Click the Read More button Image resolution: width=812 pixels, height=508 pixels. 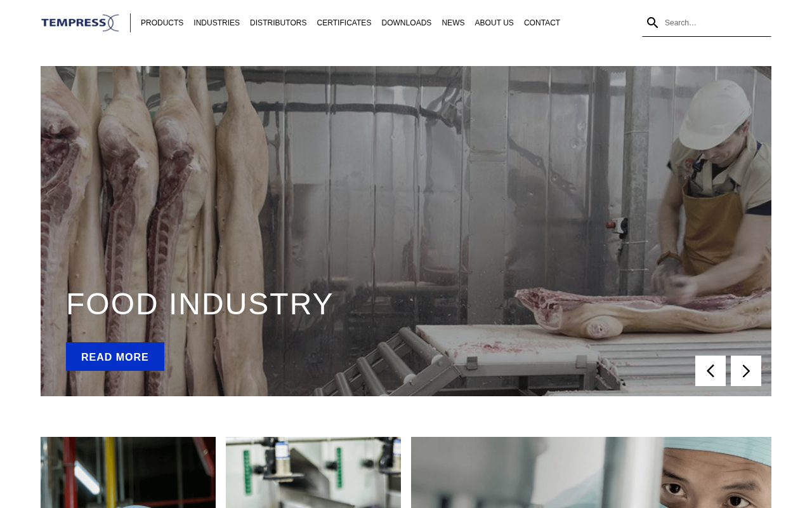[115, 357]
